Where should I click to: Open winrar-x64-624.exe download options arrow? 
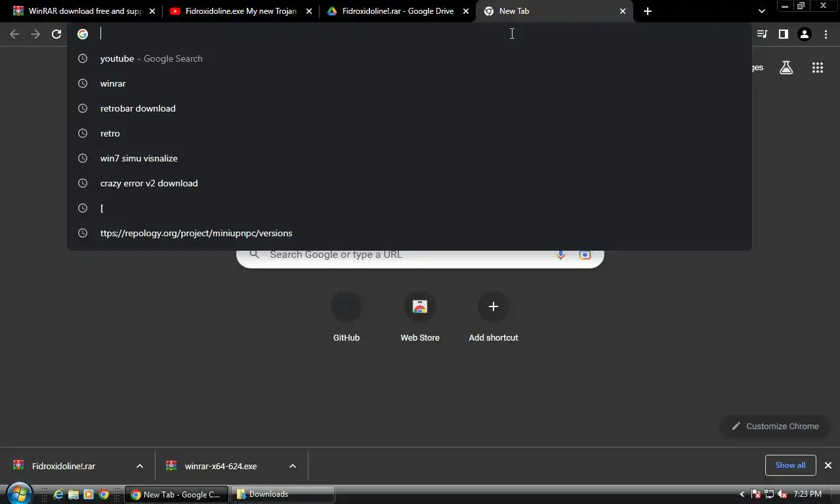[293, 466]
